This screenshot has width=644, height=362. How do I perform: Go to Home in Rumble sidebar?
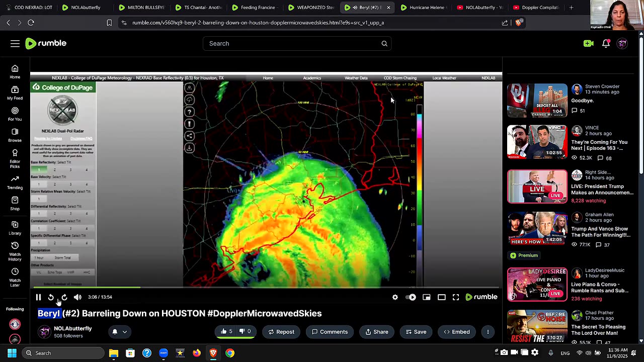click(x=15, y=72)
